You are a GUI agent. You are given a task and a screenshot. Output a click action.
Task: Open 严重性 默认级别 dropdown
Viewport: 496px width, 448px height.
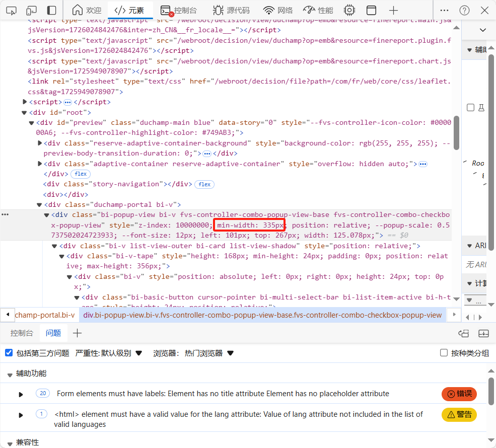[108, 353]
